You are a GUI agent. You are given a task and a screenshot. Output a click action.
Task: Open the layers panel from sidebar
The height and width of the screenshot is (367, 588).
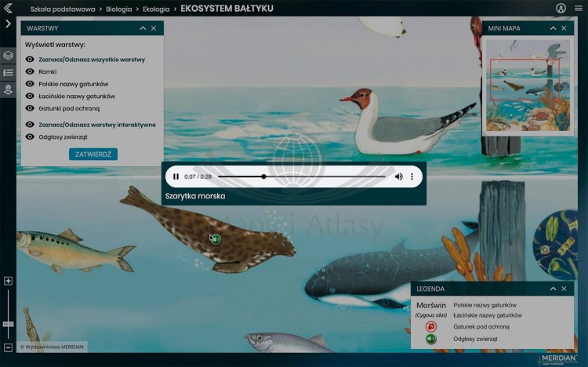8,56
